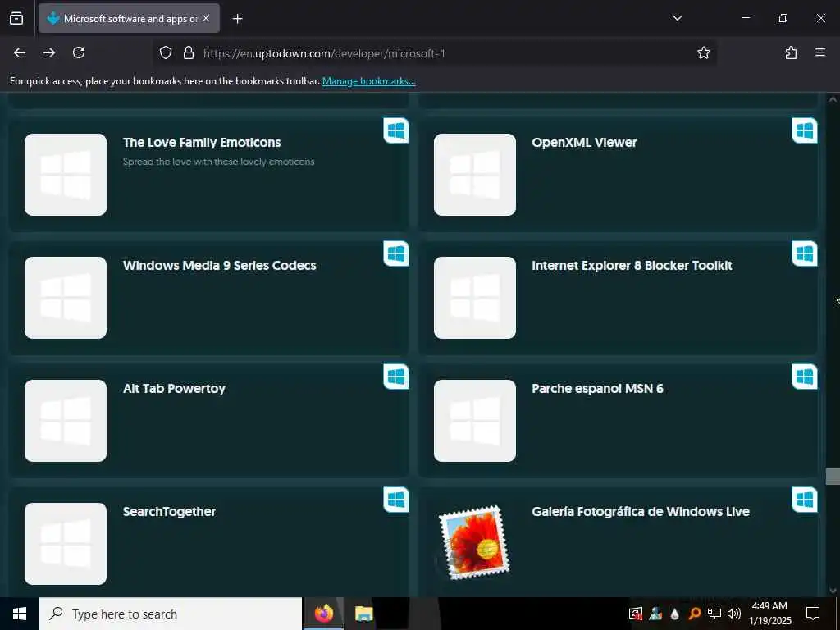Open File Explorer from the taskbar
Screen dimensions: 840x630
[x=363, y=614]
